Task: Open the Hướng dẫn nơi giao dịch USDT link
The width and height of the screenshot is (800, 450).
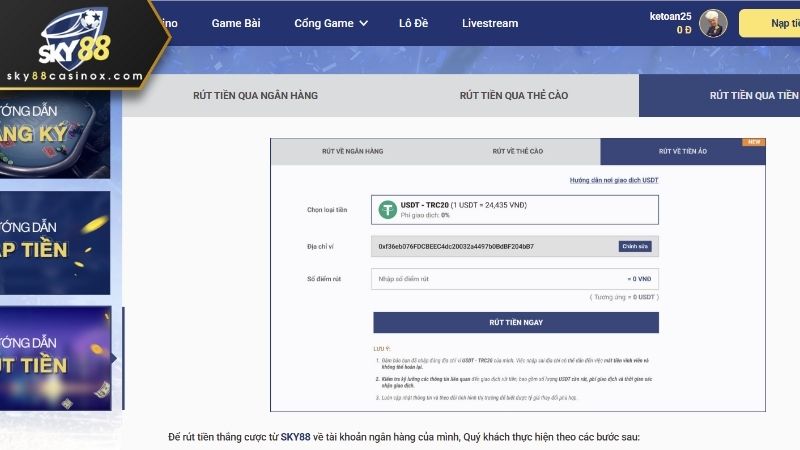Action: 614,180
